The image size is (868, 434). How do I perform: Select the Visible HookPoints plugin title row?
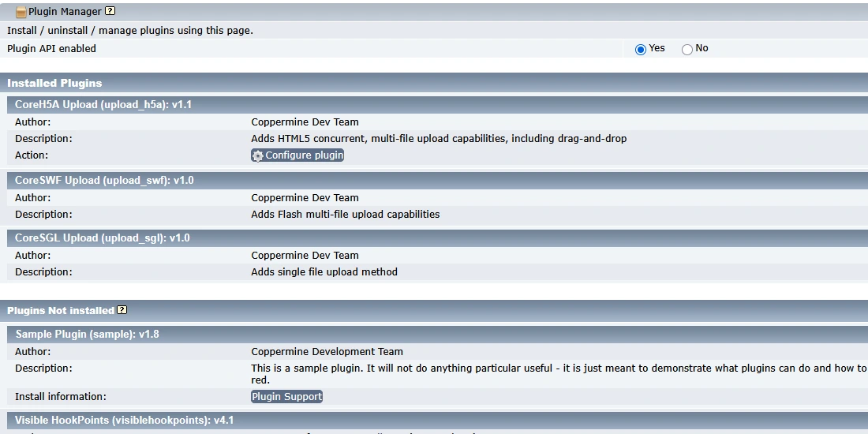pyautogui.click(x=124, y=421)
